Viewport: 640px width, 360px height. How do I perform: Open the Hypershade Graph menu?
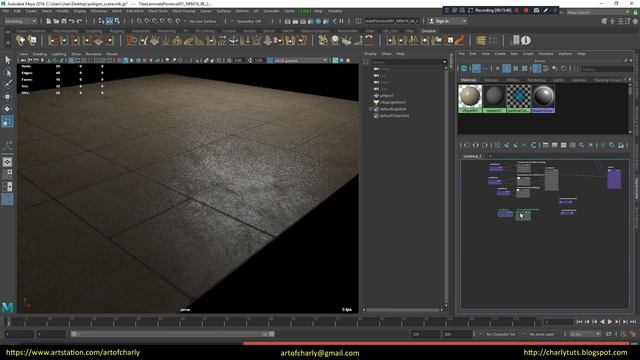tap(528, 54)
